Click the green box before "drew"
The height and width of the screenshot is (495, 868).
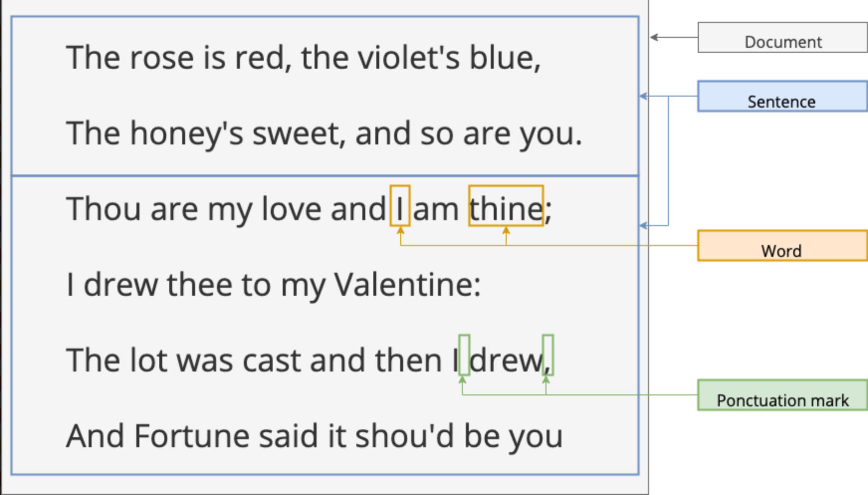point(464,355)
